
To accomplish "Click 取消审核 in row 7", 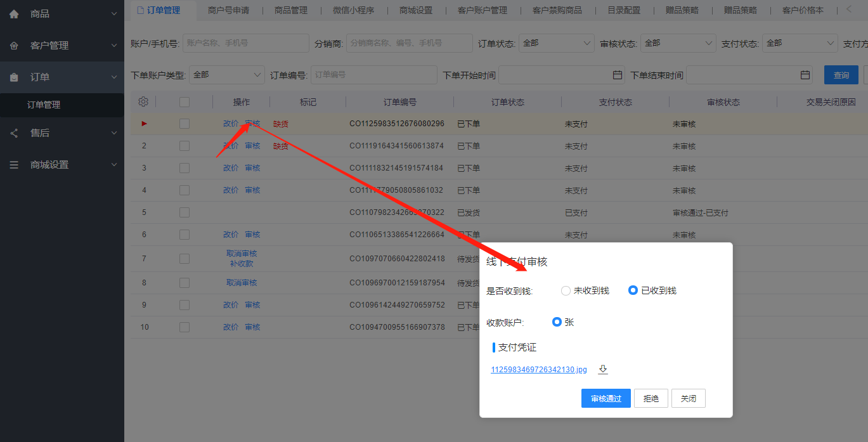I will [242, 254].
